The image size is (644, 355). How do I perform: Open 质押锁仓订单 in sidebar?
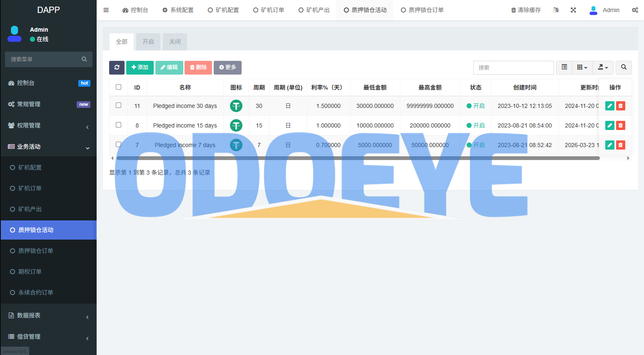click(x=48, y=251)
